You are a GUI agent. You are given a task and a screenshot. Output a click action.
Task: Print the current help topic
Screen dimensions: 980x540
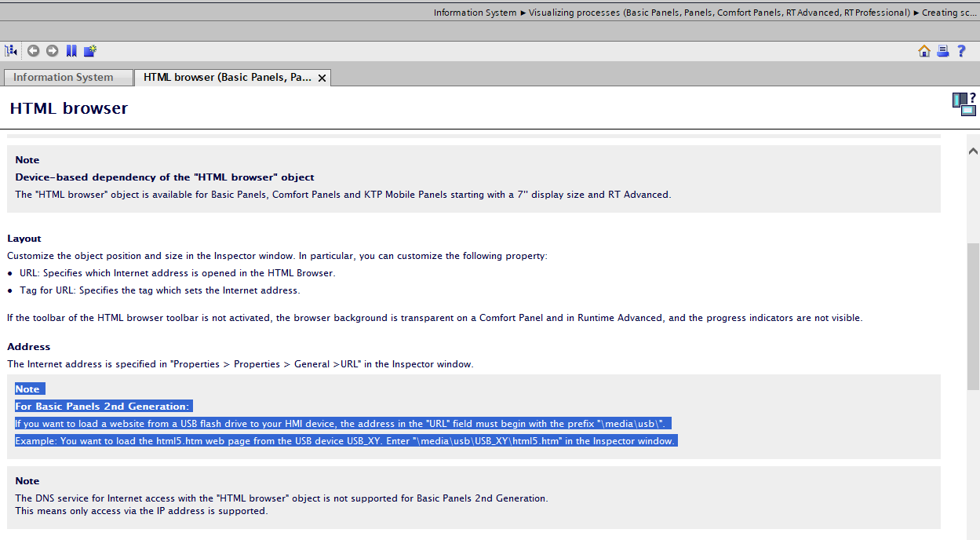coord(943,51)
